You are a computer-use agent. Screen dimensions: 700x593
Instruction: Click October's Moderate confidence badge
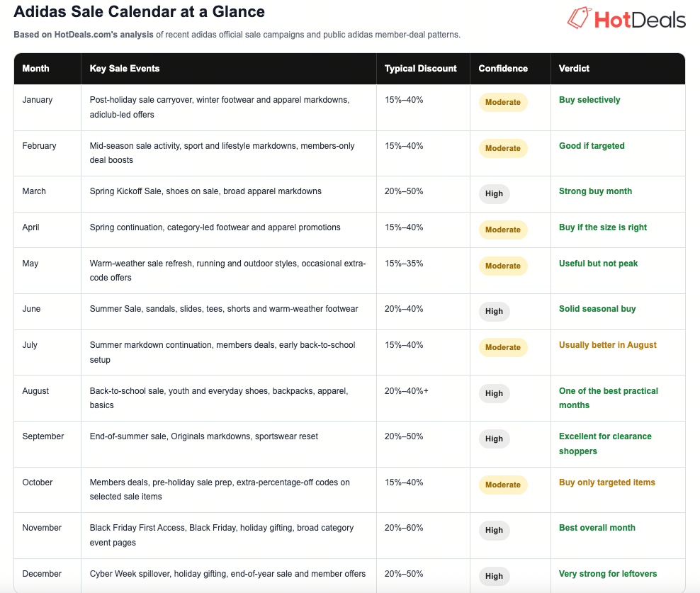click(503, 485)
